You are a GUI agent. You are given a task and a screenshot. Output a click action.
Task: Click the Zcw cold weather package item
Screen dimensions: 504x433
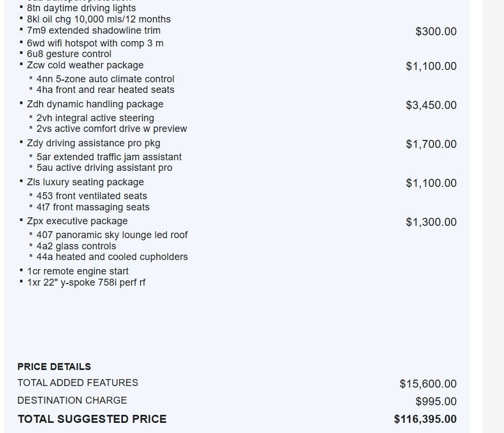pos(85,65)
